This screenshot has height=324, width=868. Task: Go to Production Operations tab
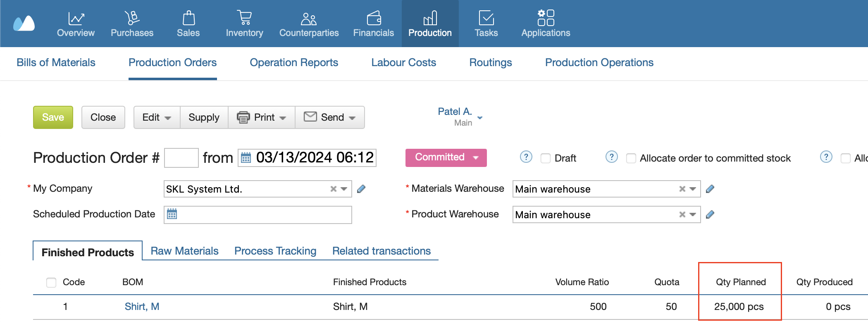[599, 62]
